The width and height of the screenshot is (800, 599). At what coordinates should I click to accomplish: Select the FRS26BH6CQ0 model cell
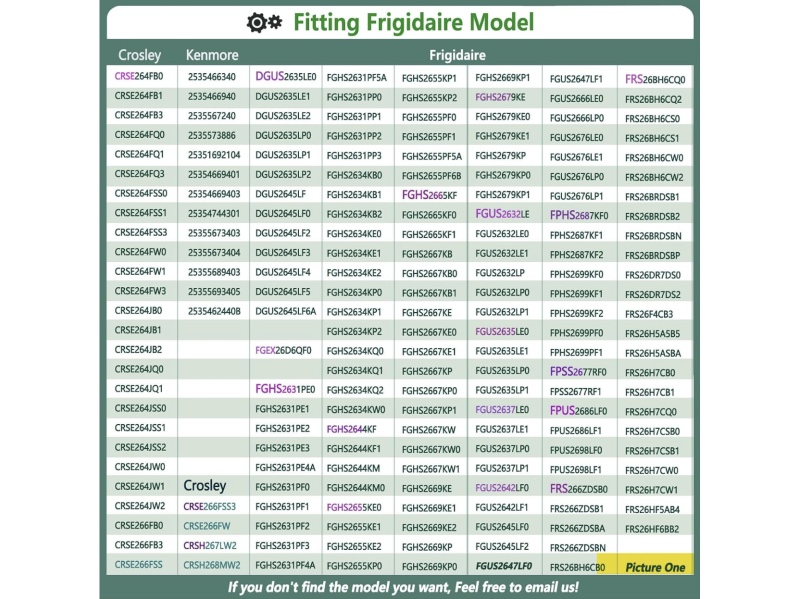pyautogui.click(x=654, y=78)
